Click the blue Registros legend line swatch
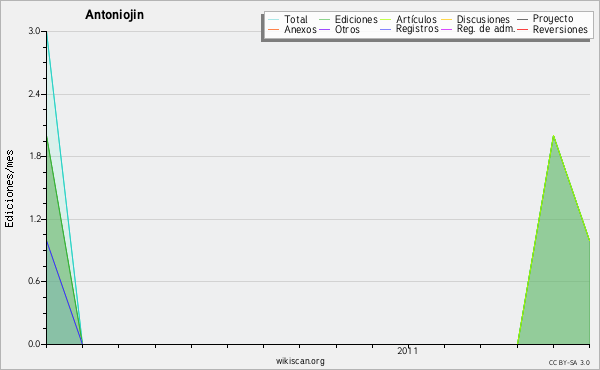 tap(385, 29)
